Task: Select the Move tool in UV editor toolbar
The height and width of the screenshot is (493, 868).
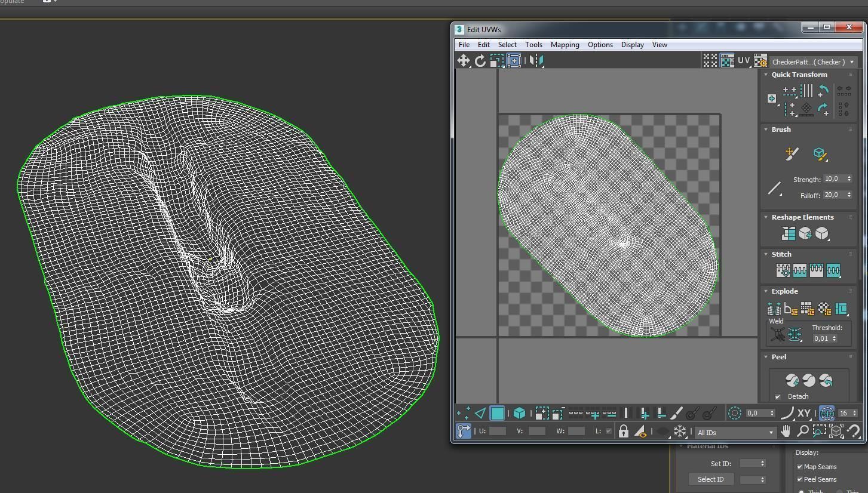Action: pos(463,60)
